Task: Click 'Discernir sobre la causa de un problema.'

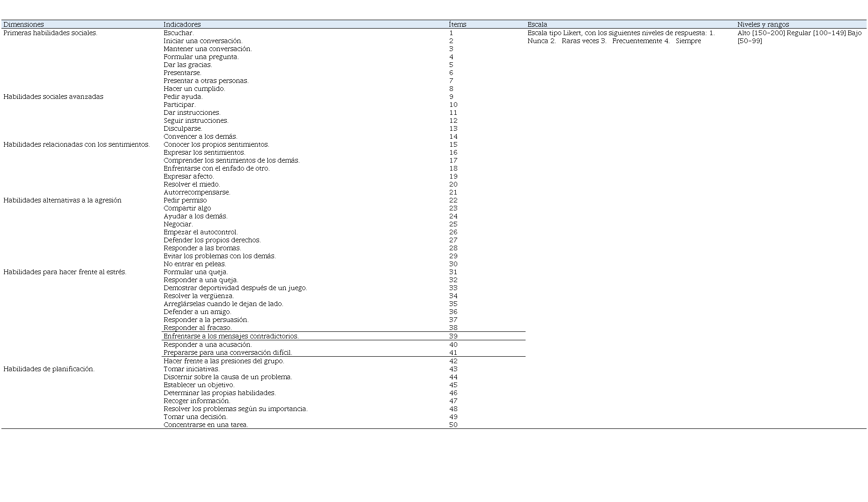Action: click(228, 377)
